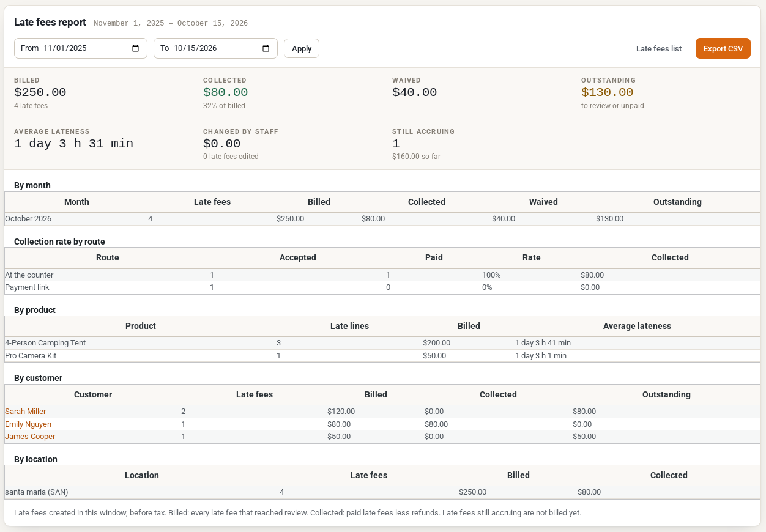Viewport: 766px width, 532px height.
Task: Click the $200.00 billed cell for camping tent
Action: pos(436,343)
